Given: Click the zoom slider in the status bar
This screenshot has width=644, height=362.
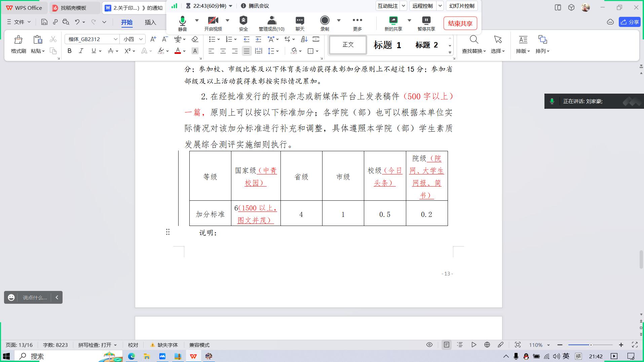Looking at the screenshot, I should point(591,345).
